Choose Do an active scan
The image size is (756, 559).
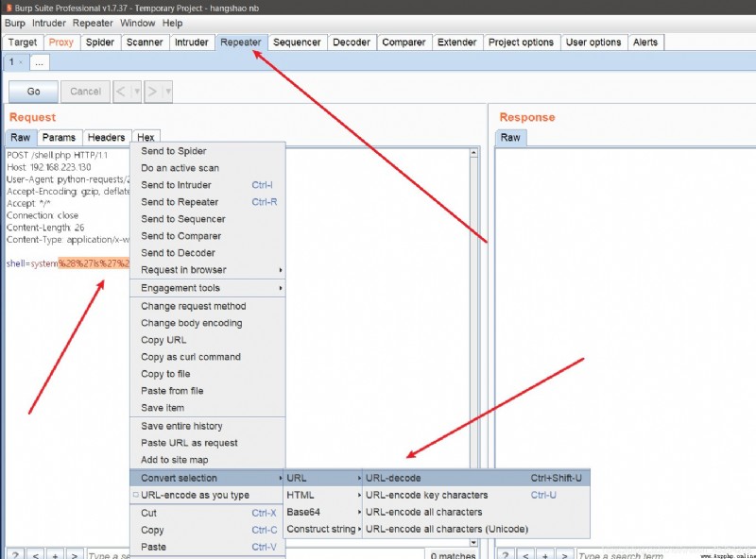coord(207,168)
